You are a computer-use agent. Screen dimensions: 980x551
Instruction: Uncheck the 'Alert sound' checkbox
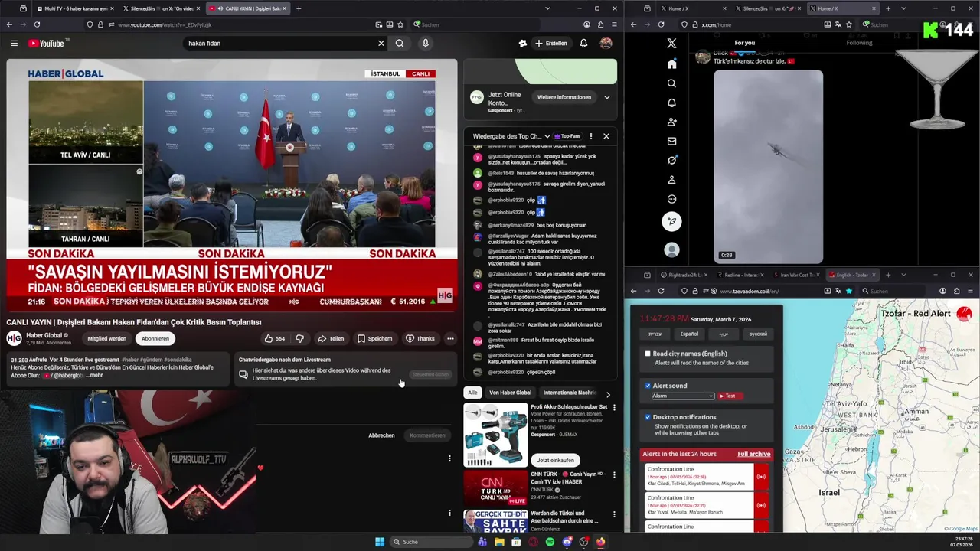[x=648, y=386]
